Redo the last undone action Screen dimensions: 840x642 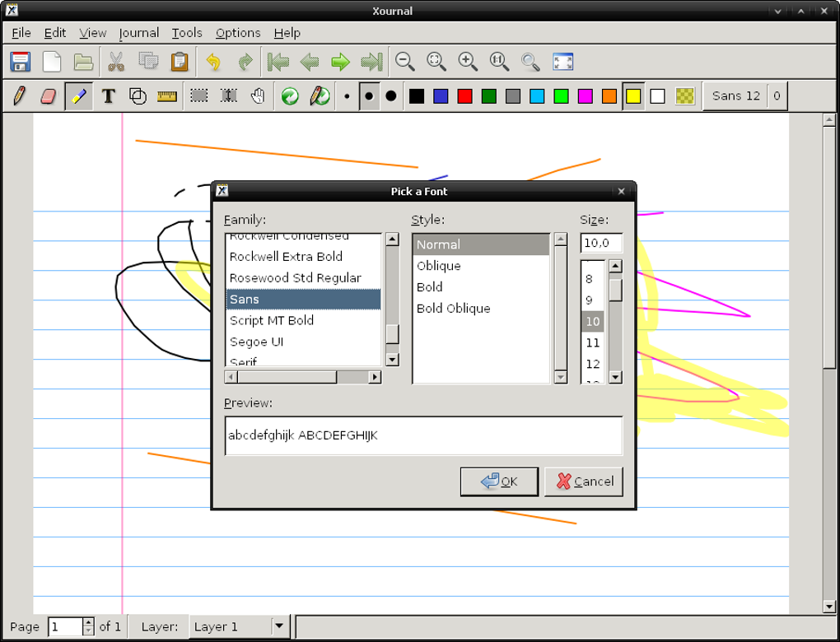245,62
